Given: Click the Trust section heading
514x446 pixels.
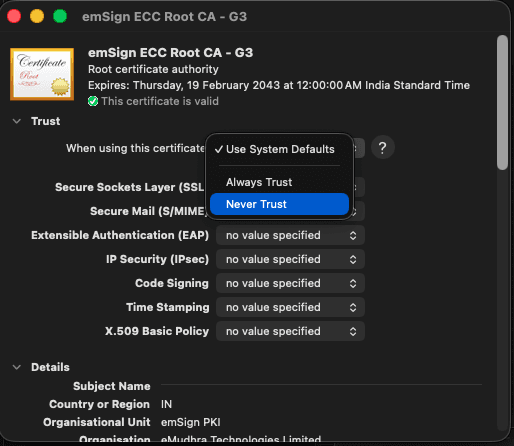Looking at the screenshot, I should point(46,121).
